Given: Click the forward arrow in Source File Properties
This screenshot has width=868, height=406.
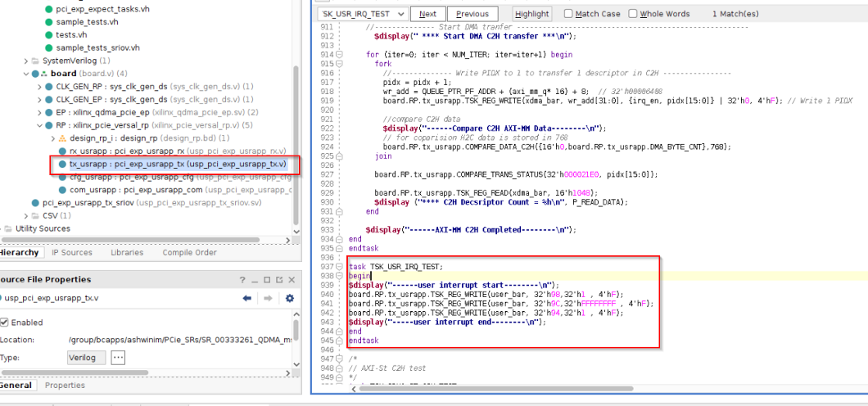Looking at the screenshot, I should (x=268, y=298).
